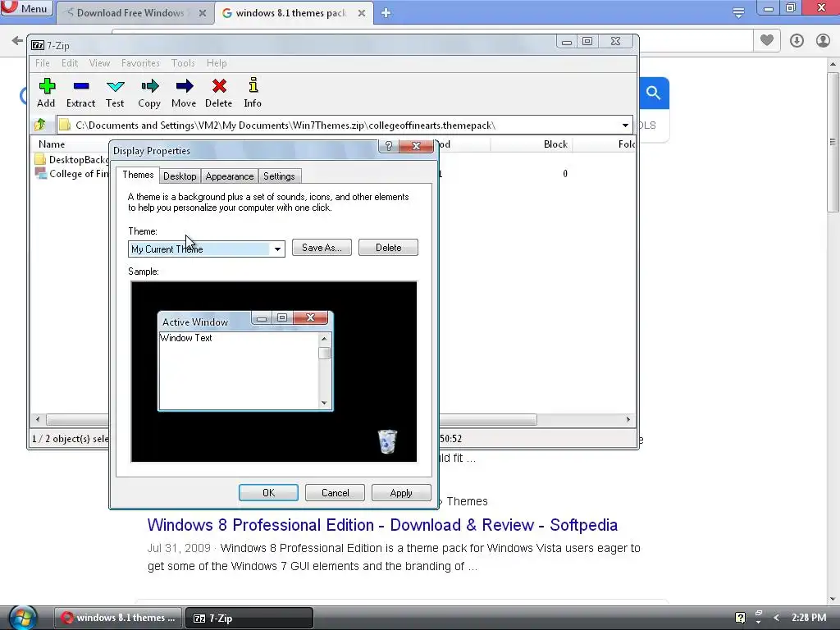This screenshot has height=630, width=840.
Task: Select the DesktopBackground folder in 7-Zip
Action: click(x=73, y=160)
